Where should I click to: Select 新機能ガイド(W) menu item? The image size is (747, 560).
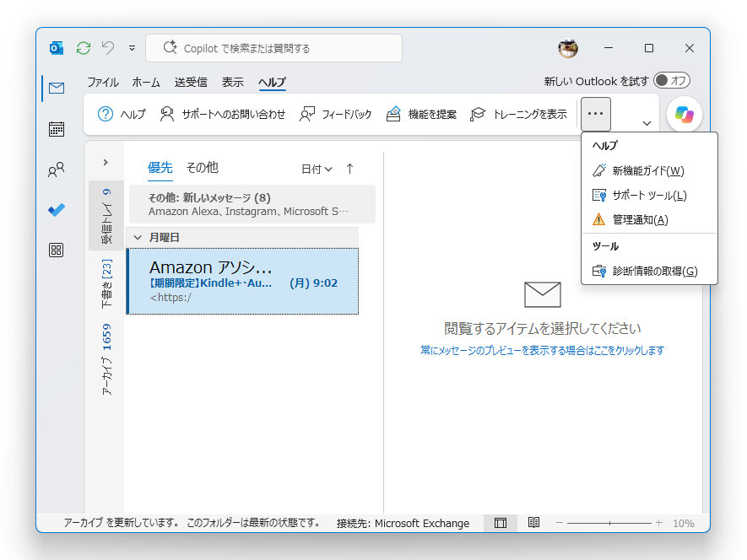point(649,170)
